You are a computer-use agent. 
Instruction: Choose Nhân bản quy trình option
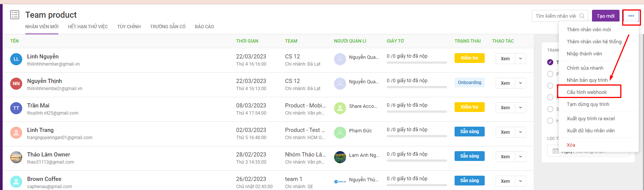[x=598, y=80]
